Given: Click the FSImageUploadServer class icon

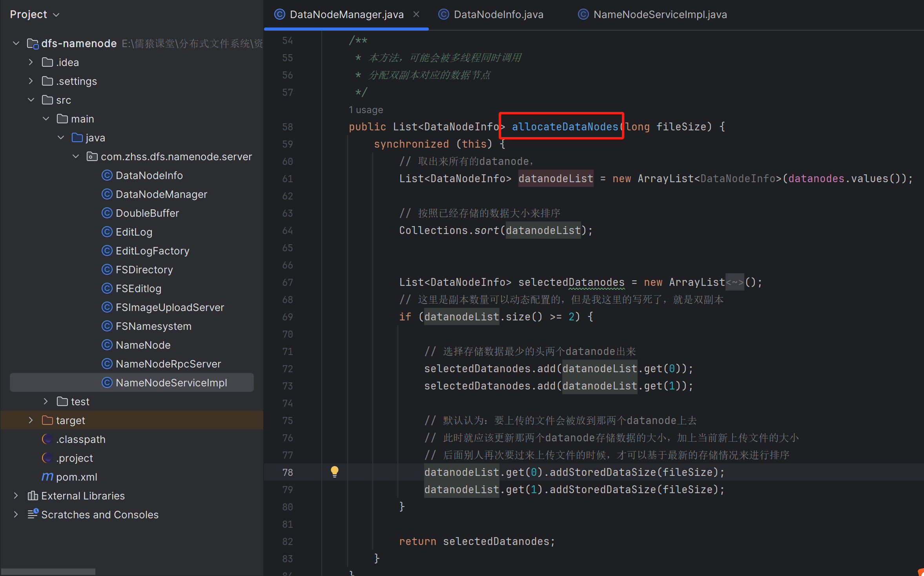Looking at the screenshot, I should point(107,307).
